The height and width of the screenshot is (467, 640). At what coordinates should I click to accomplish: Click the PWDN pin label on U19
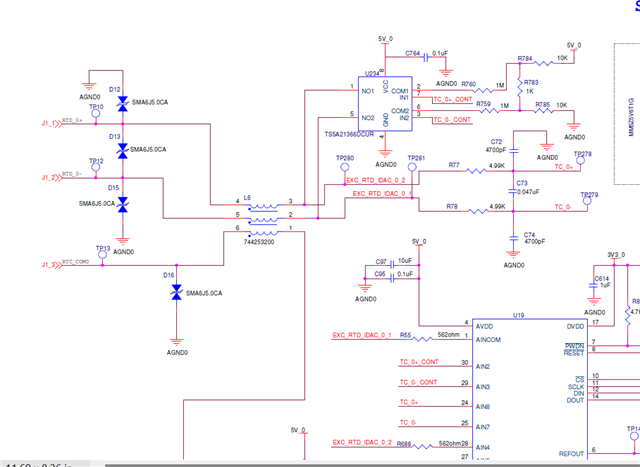tap(574, 346)
